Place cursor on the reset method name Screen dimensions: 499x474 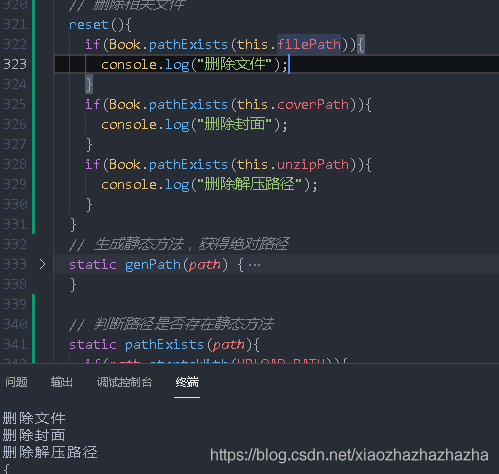[x=89, y=25]
